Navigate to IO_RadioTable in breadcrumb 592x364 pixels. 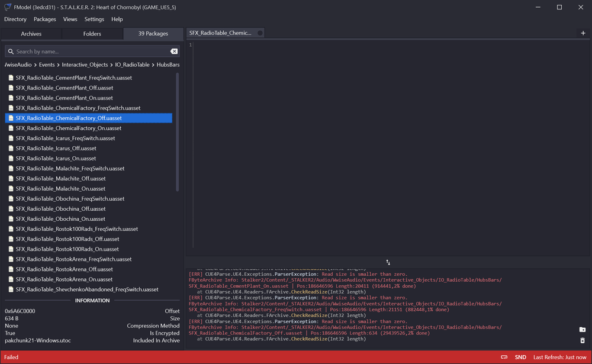[132, 65]
